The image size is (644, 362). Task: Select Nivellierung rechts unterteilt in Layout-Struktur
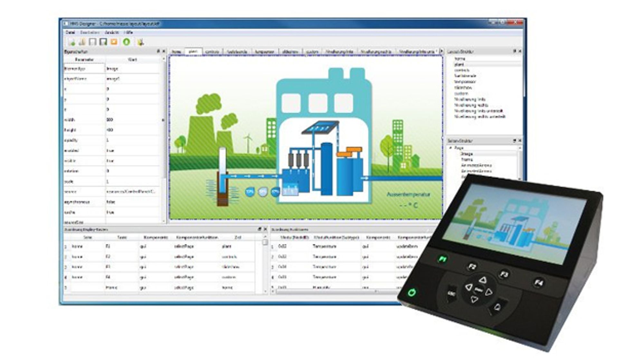pyautogui.click(x=480, y=117)
